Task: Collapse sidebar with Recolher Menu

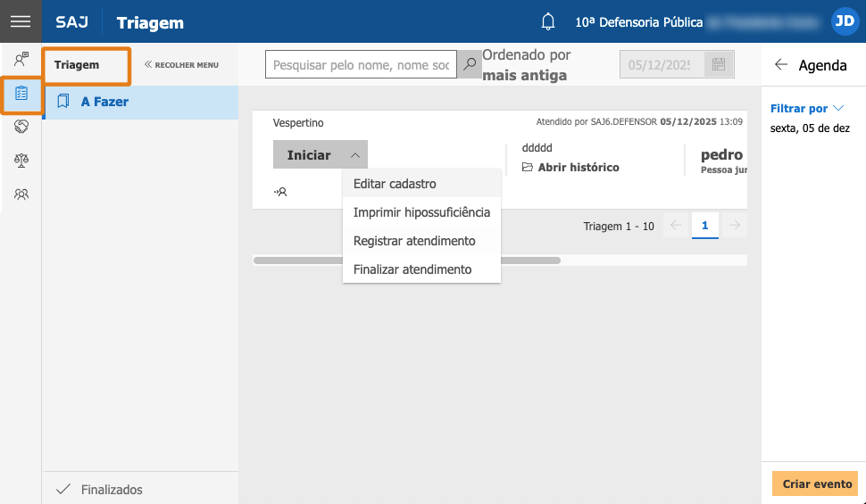Action: [181, 65]
